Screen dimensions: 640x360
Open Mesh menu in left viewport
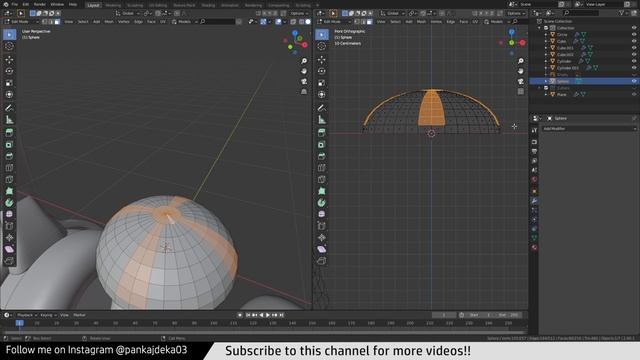click(x=109, y=22)
